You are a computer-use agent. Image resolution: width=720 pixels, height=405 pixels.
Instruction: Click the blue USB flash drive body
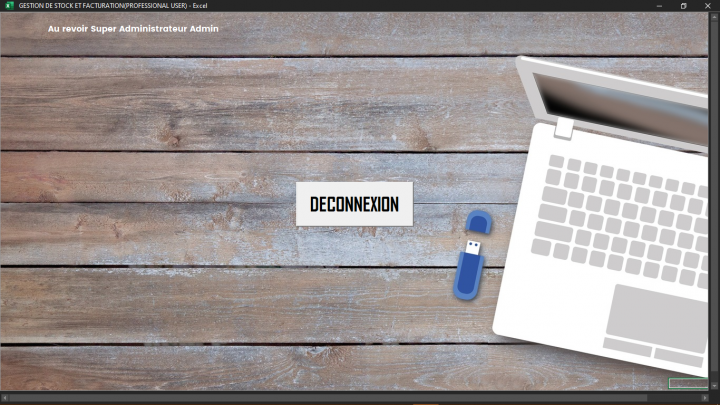point(467,271)
